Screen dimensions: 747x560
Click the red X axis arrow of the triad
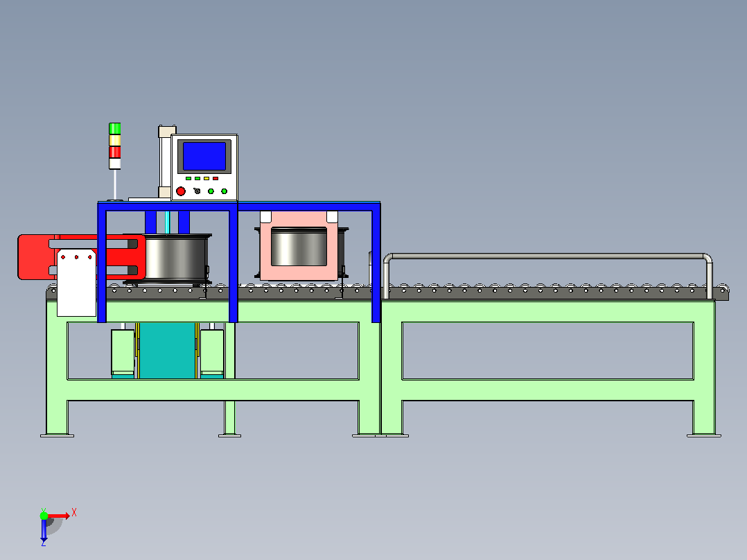click(x=60, y=516)
